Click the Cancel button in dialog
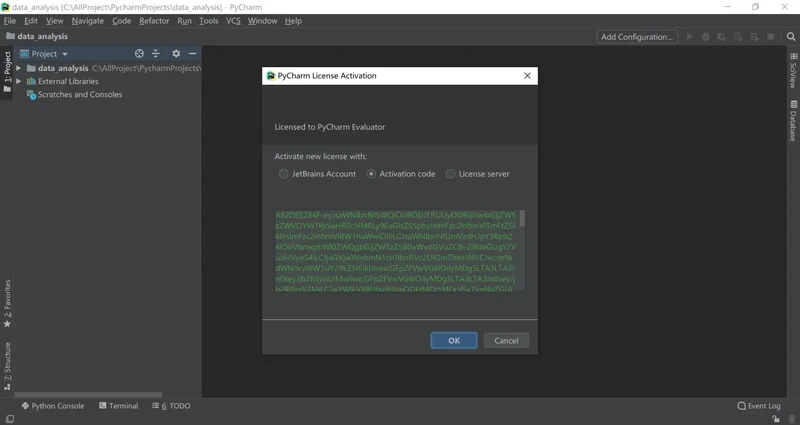Screen dimensions: 800x425 [506, 340]
